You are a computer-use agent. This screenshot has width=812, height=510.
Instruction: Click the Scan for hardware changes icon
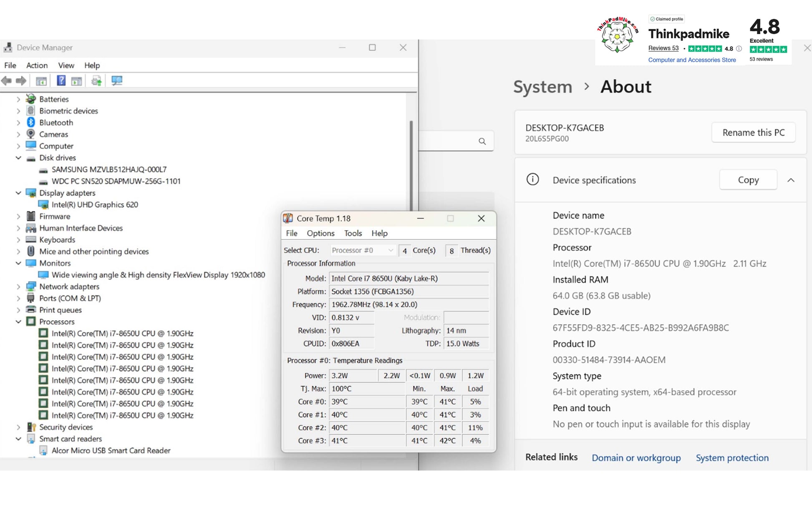[x=117, y=80]
